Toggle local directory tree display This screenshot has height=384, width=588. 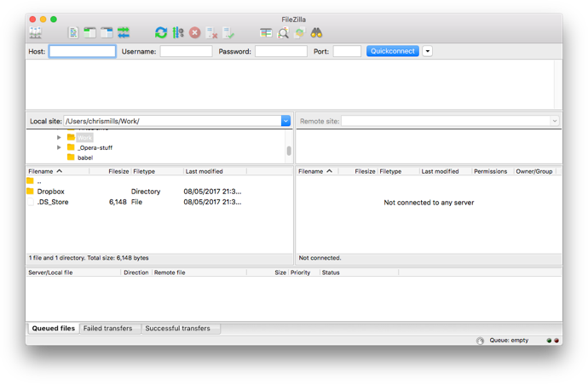click(89, 33)
